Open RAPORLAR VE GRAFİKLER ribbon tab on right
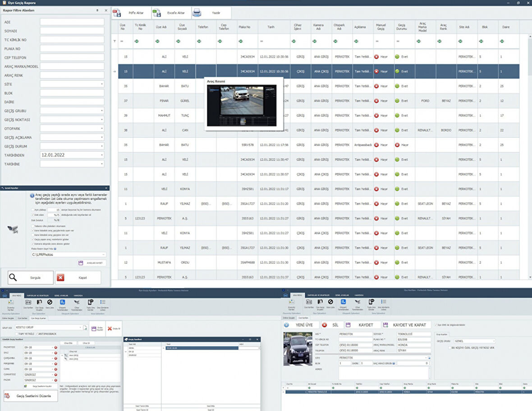The height and width of the screenshot is (411, 532). tap(318, 295)
